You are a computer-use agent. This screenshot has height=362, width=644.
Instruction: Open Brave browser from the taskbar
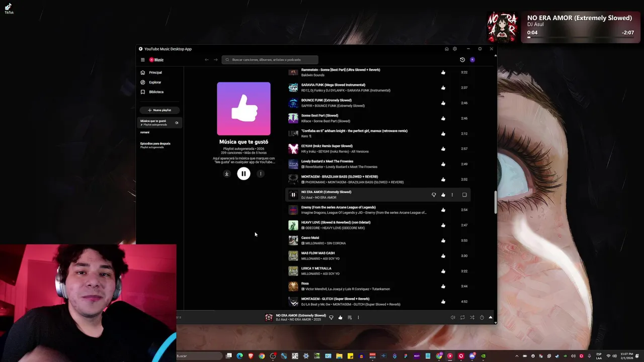(x=251, y=356)
